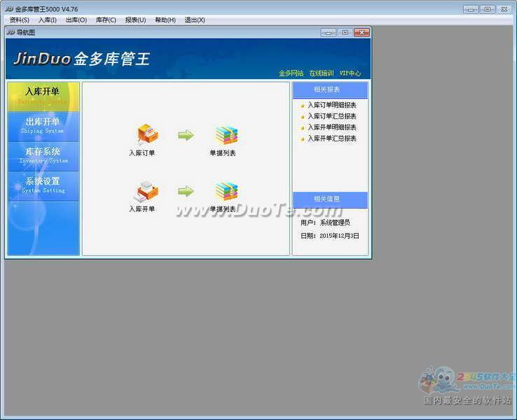Close the 金多库管王5000 main window
The width and height of the screenshot is (517, 420).
click(504, 9)
